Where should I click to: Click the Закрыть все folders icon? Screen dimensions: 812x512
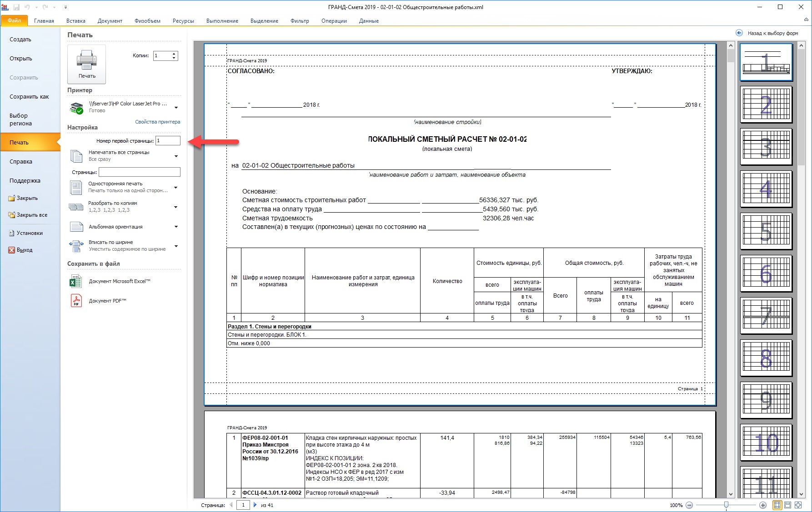(x=12, y=215)
